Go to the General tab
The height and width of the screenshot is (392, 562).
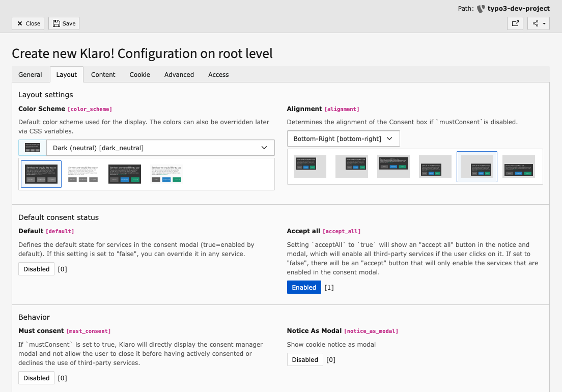pos(30,75)
